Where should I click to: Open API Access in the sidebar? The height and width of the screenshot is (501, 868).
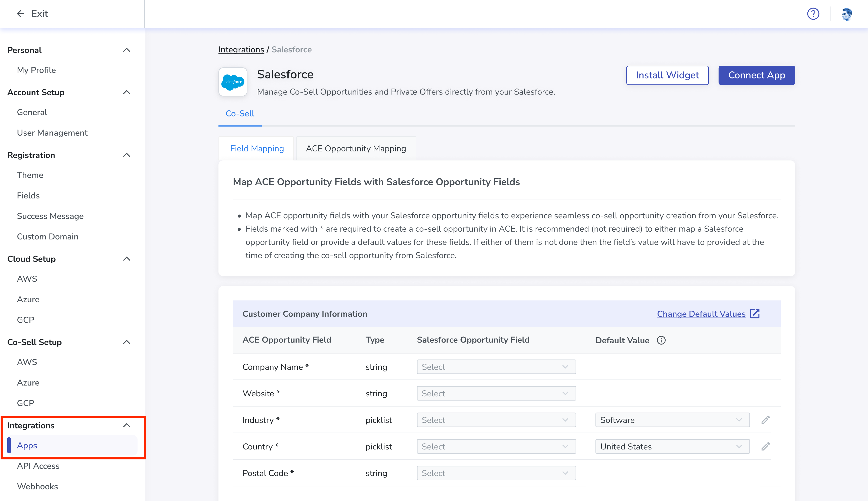38,466
